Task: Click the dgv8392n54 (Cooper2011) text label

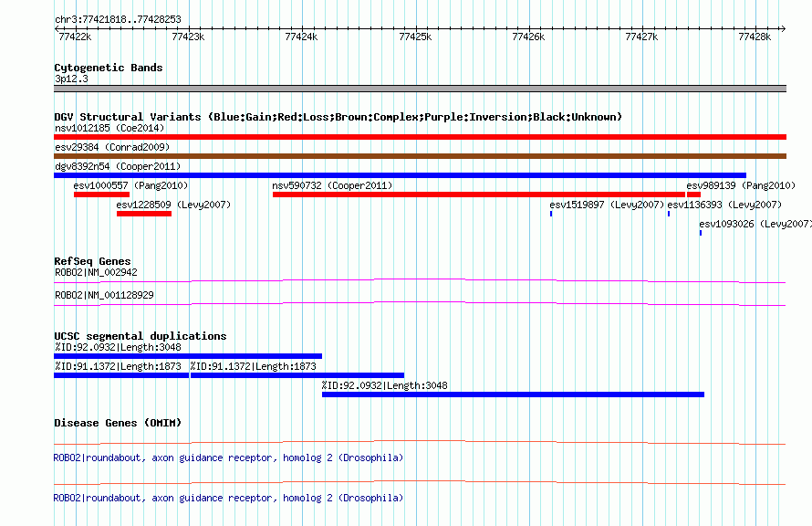Action: (x=118, y=166)
